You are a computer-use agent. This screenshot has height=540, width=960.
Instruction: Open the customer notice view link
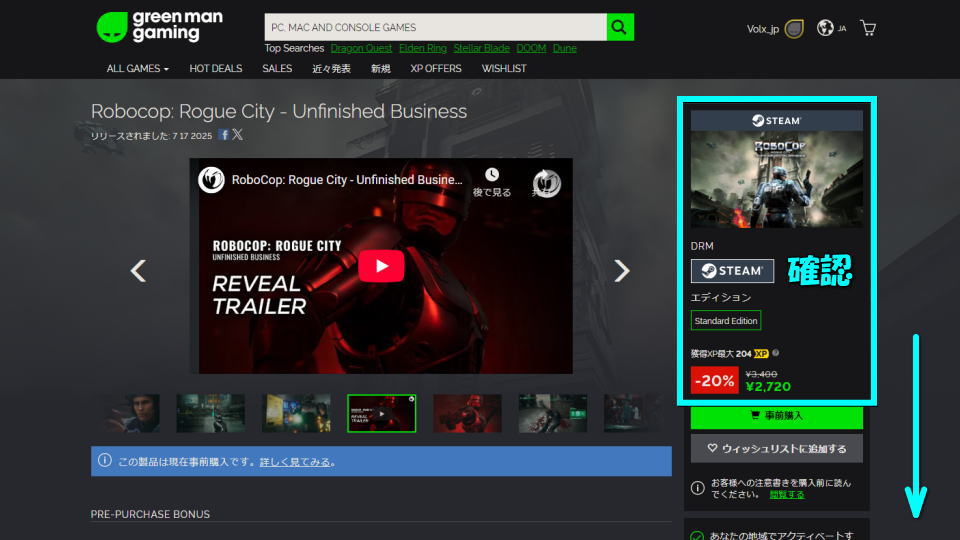tap(787, 494)
